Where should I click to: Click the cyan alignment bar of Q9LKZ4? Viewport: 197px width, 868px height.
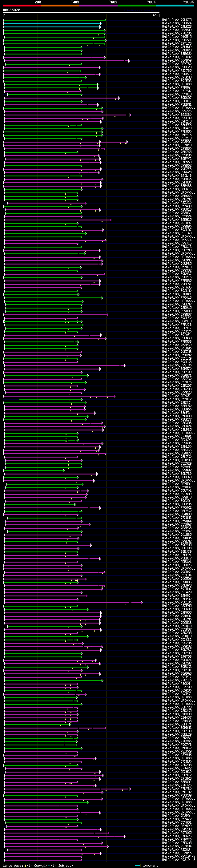[52, 24]
